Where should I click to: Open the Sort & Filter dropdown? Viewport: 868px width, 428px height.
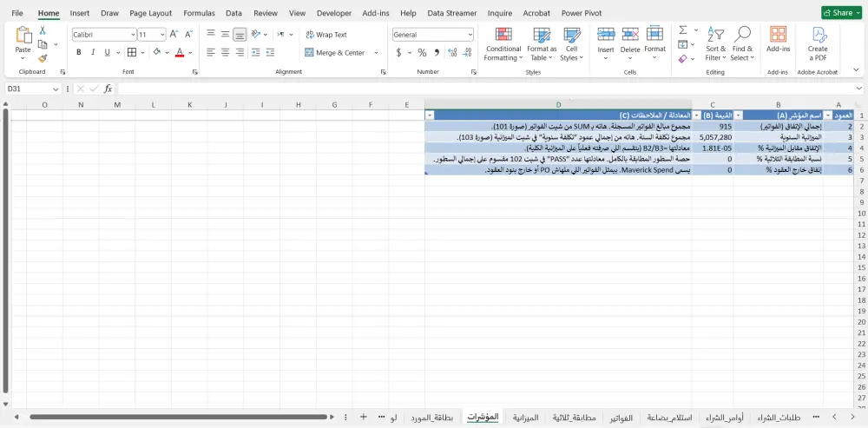pyautogui.click(x=716, y=43)
